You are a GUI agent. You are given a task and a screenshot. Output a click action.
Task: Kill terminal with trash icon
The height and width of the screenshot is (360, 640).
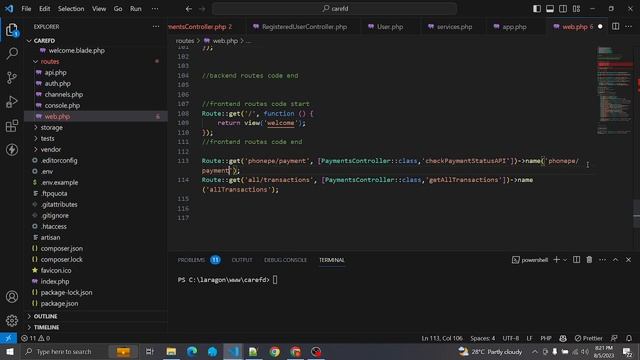coord(589,260)
